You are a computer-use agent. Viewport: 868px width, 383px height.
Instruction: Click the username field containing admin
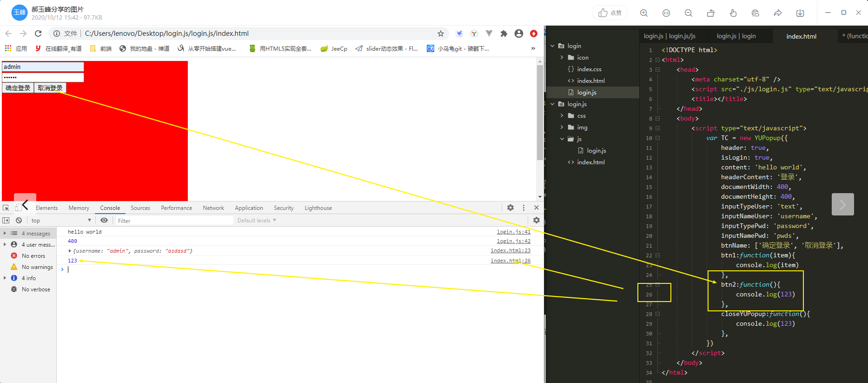click(x=43, y=67)
